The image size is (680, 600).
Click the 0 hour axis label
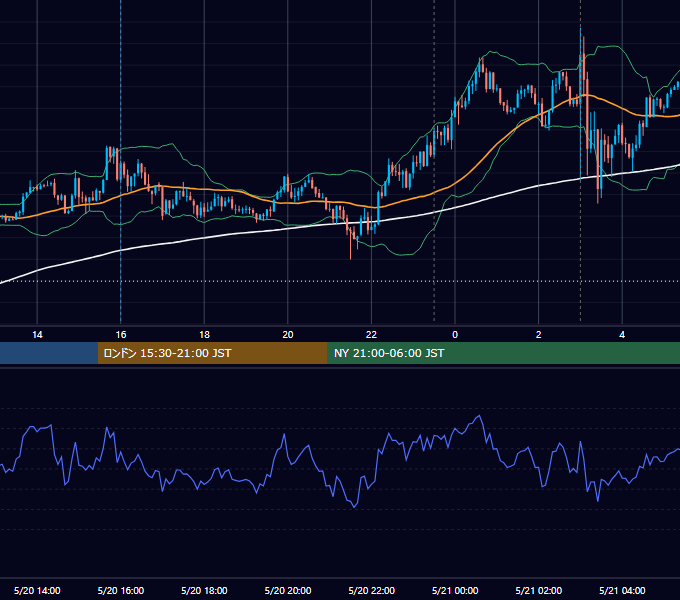455,335
